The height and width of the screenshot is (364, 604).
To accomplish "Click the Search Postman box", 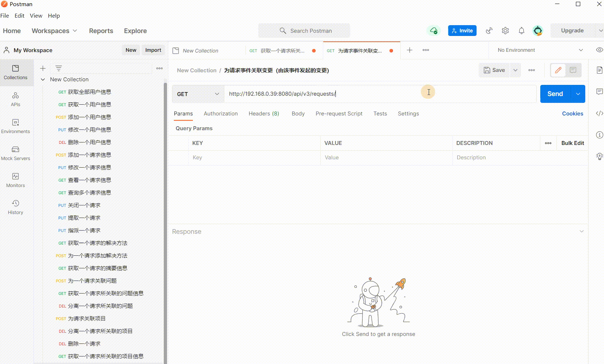I will [304, 31].
